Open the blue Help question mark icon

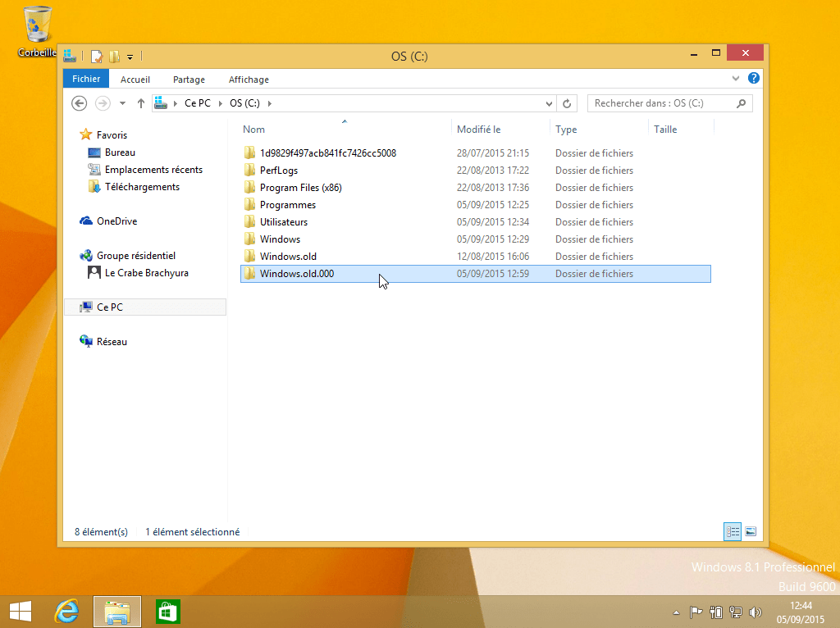(x=753, y=78)
